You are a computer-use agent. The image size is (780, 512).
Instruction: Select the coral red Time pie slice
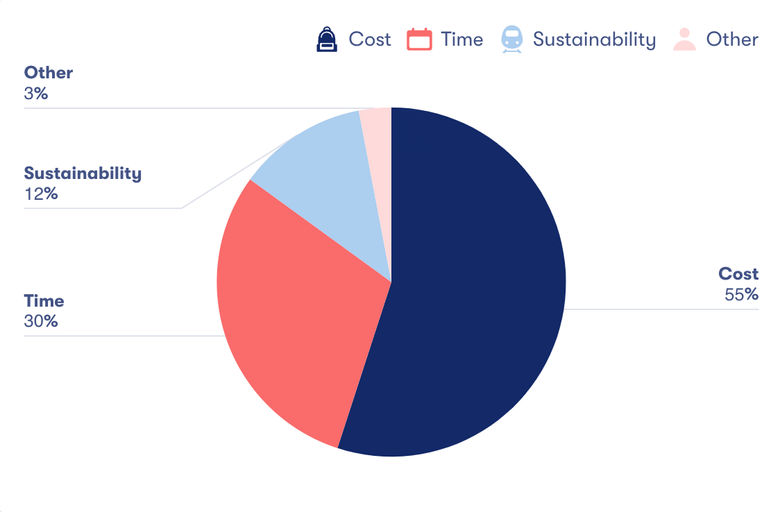tap(290, 310)
